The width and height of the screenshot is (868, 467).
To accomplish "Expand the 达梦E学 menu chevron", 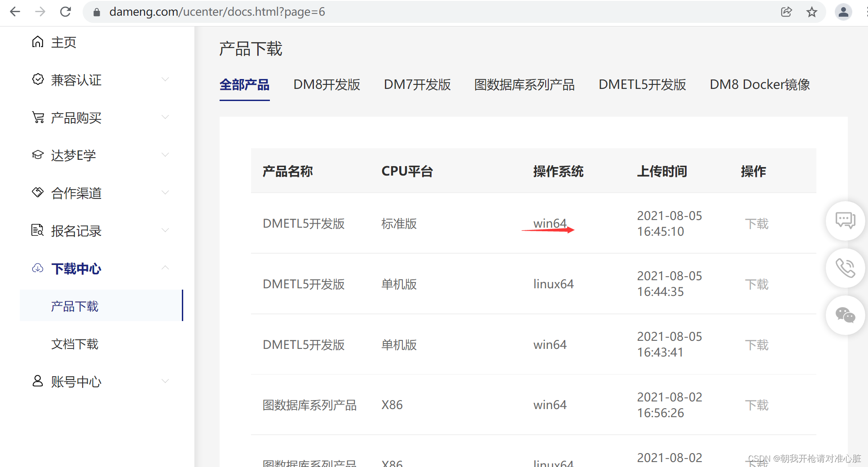I will point(165,155).
